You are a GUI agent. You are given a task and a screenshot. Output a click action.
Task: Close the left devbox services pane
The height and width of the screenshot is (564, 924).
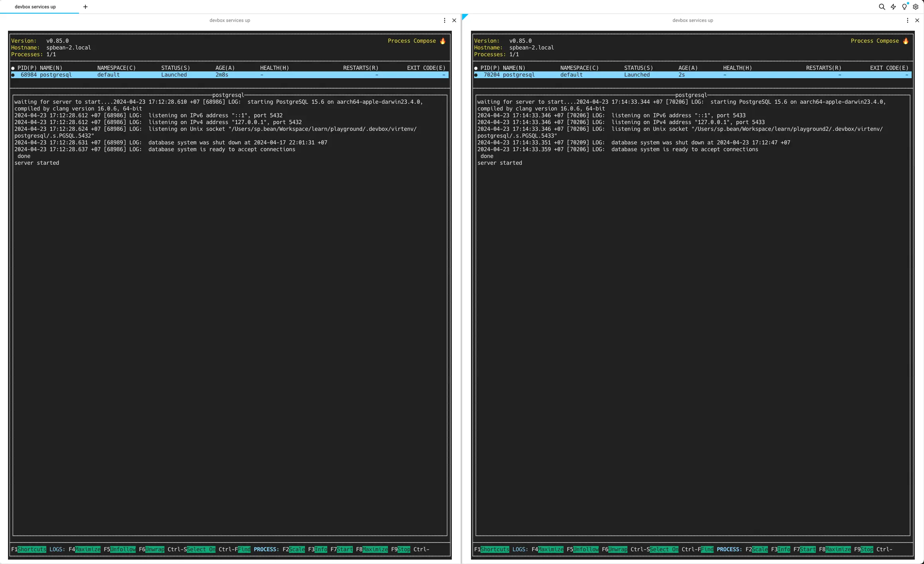click(454, 20)
